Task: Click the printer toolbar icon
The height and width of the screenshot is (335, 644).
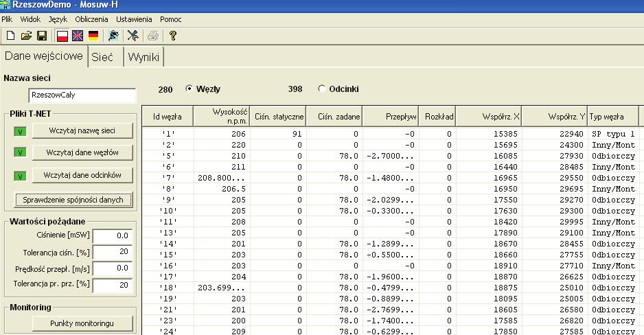Action: pyautogui.click(x=153, y=36)
